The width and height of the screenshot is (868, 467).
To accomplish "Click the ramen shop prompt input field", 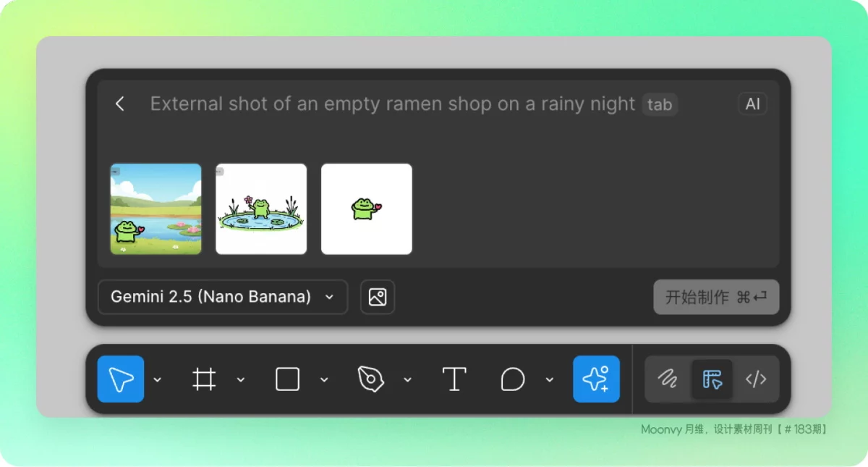I will (x=392, y=104).
